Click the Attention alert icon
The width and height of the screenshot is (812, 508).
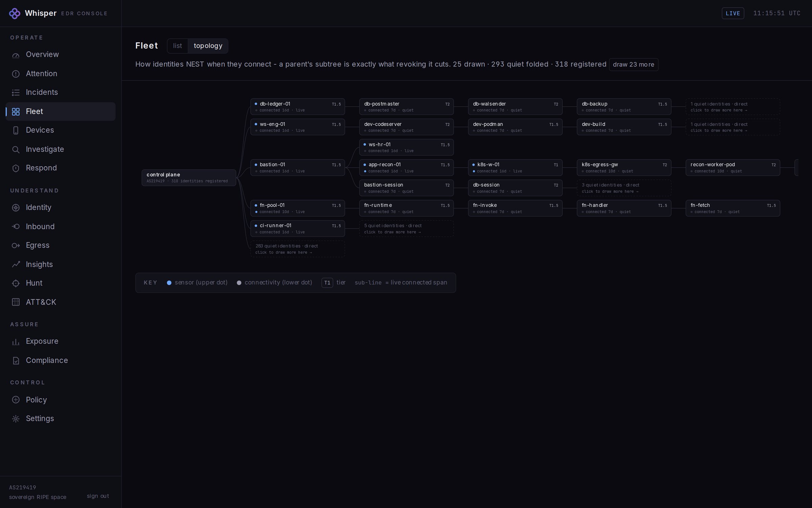pyautogui.click(x=16, y=74)
